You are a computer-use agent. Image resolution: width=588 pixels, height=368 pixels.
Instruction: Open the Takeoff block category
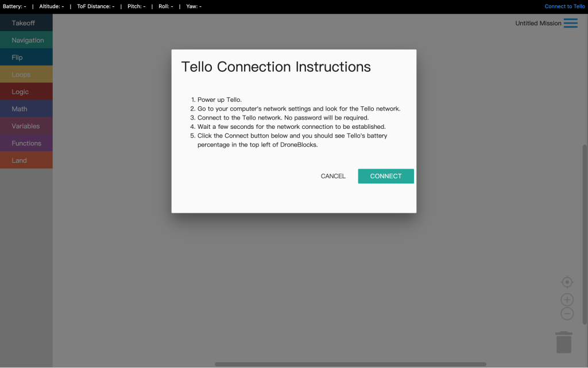[24, 23]
